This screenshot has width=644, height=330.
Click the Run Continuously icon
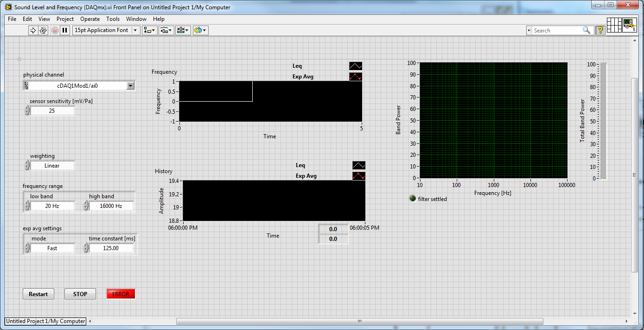coord(43,30)
